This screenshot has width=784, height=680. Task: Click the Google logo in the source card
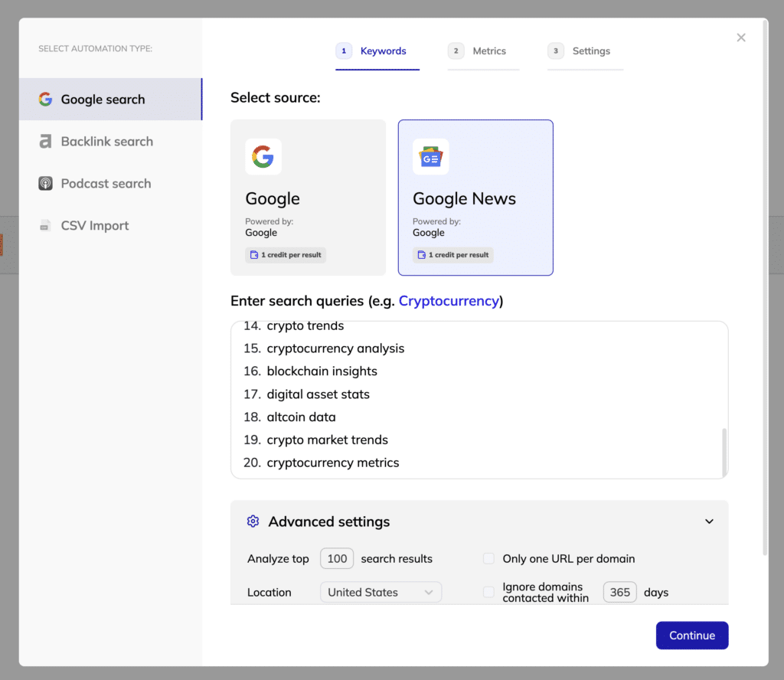pyautogui.click(x=263, y=157)
